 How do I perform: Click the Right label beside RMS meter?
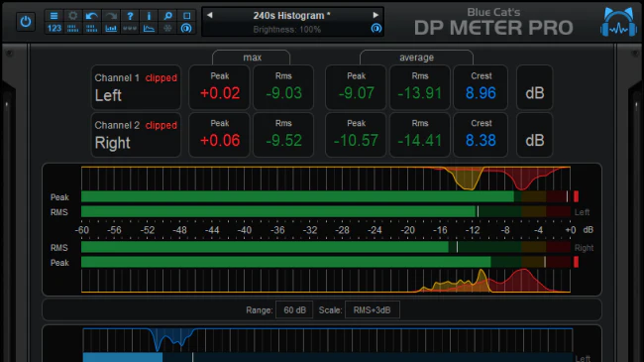click(584, 248)
